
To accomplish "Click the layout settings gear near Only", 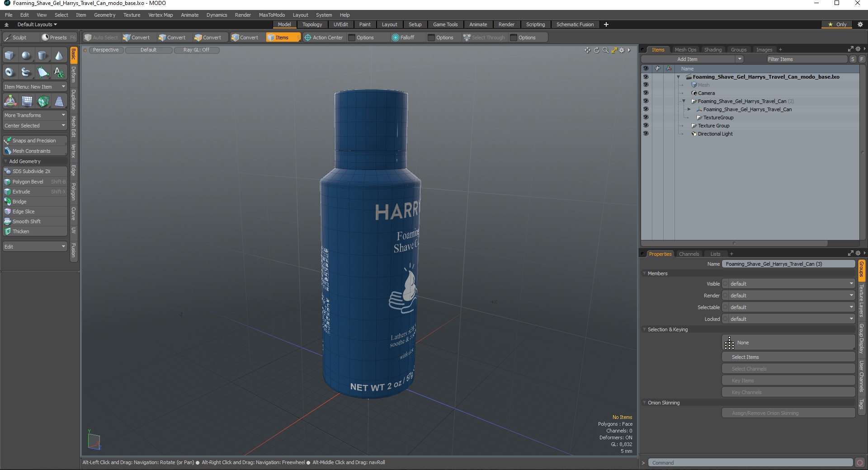I will coord(860,24).
